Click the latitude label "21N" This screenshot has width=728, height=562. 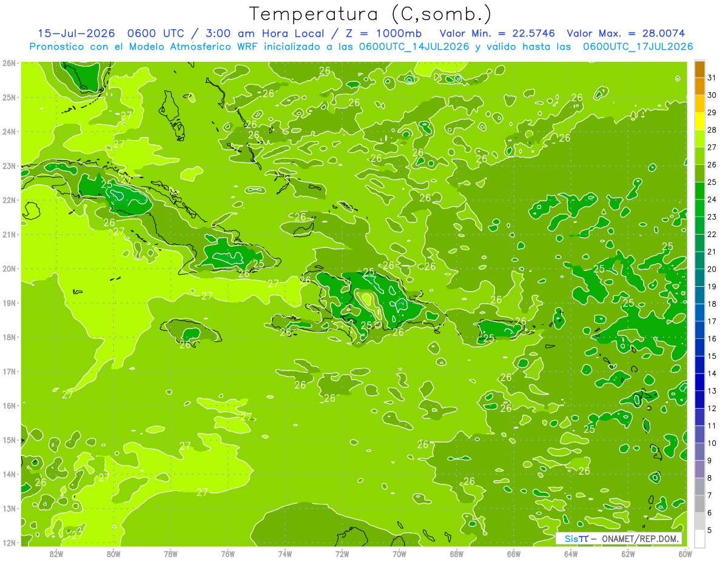8,234
